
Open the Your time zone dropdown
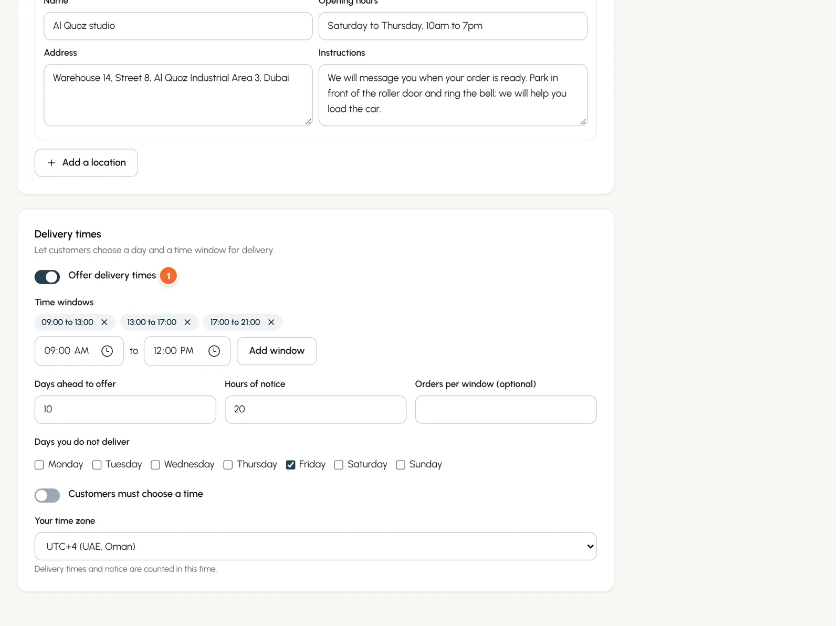tap(316, 546)
